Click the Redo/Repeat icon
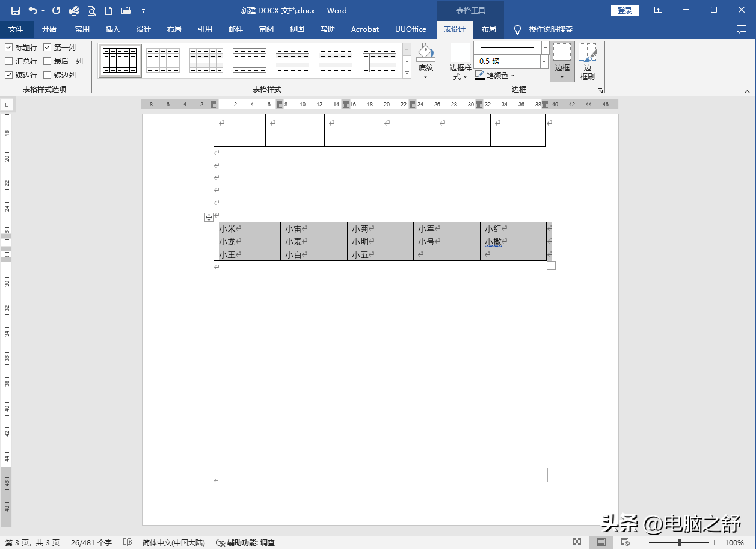 [x=56, y=10]
